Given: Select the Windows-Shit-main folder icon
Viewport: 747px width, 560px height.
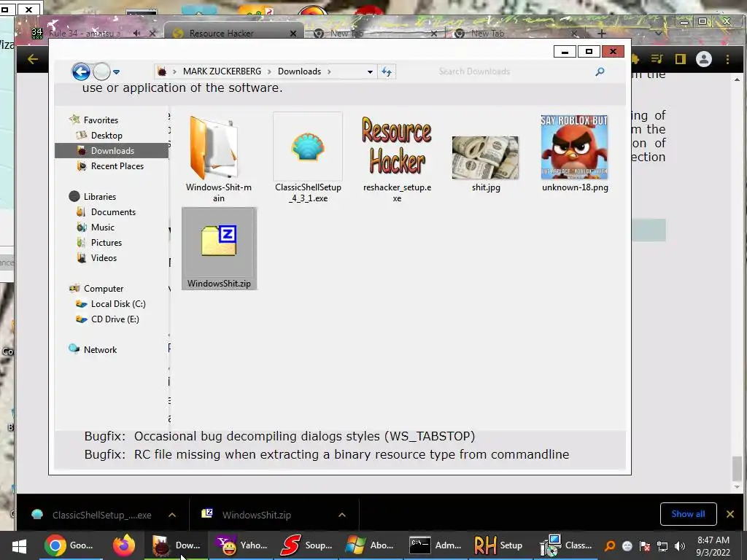Looking at the screenshot, I should coord(215,147).
